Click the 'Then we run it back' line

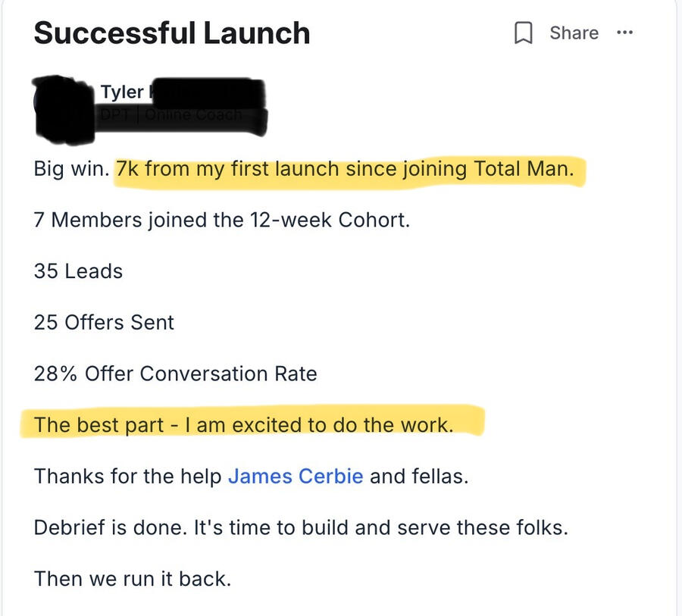pos(132,579)
